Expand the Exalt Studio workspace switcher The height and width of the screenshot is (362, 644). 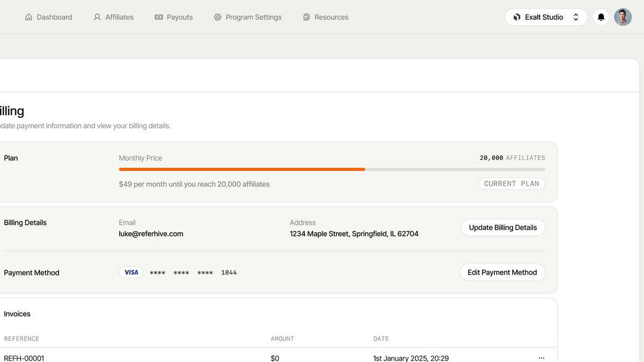click(x=546, y=17)
